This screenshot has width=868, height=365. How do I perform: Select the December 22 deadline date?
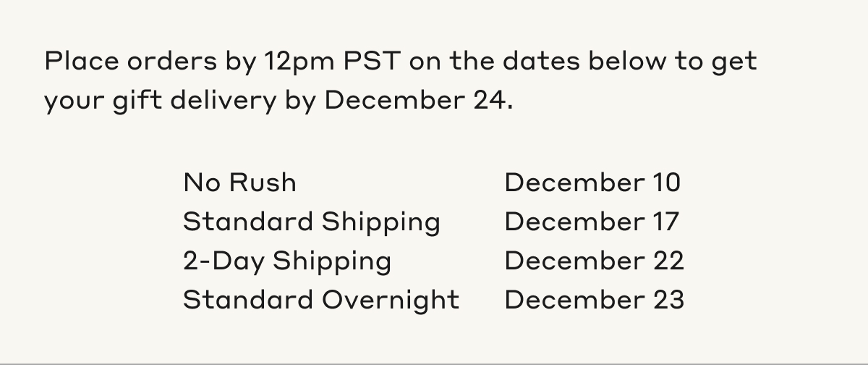point(594,261)
